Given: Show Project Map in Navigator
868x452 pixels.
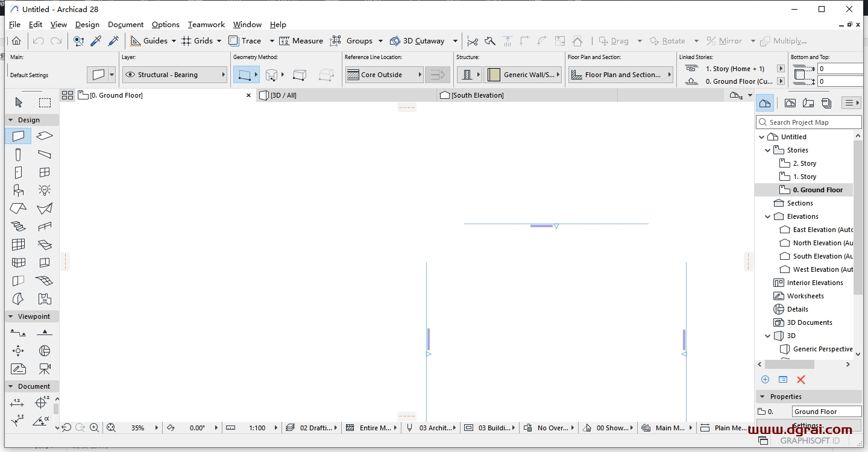Looking at the screenshot, I should click(766, 103).
